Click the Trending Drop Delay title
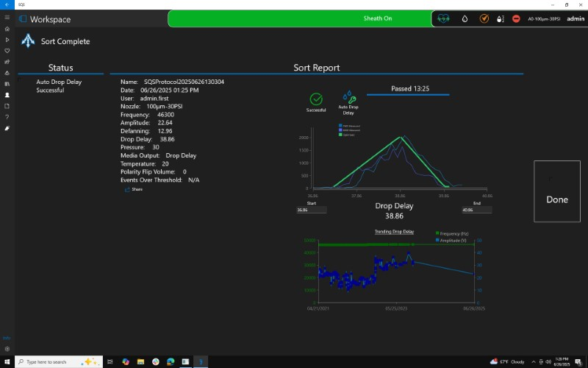The image size is (588, 368). [394, 232]
